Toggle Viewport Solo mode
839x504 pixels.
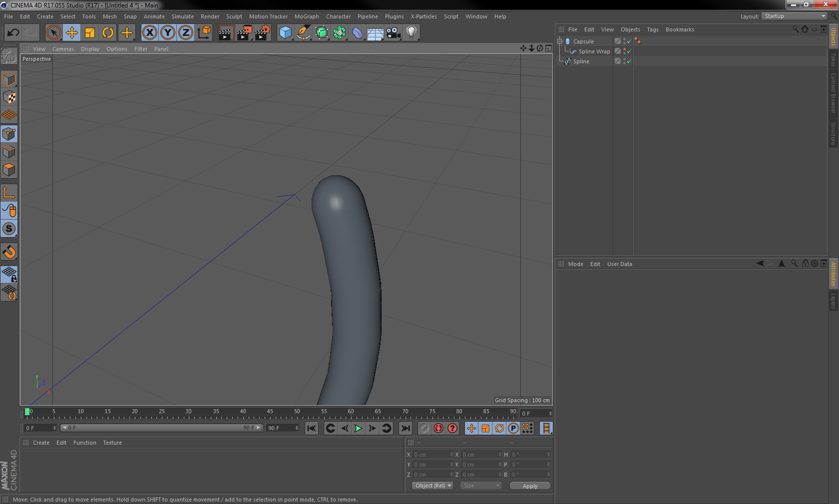[x=9, y=229]
